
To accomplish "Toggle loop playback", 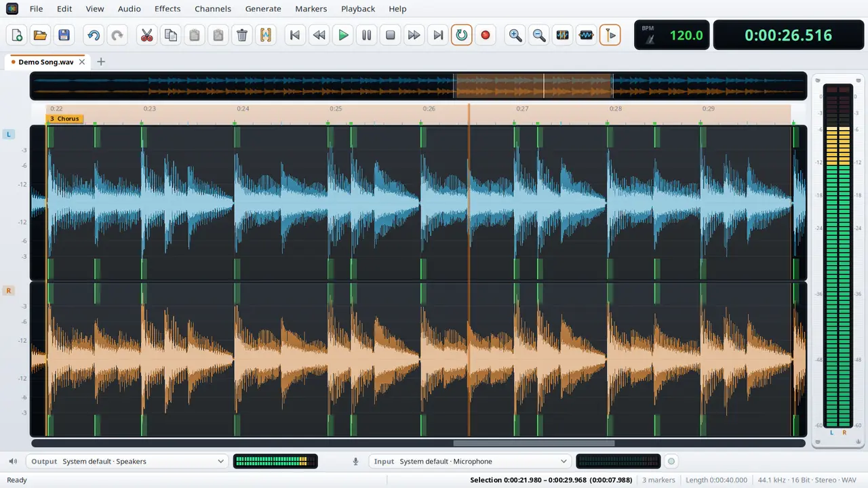I will [462, 35].
